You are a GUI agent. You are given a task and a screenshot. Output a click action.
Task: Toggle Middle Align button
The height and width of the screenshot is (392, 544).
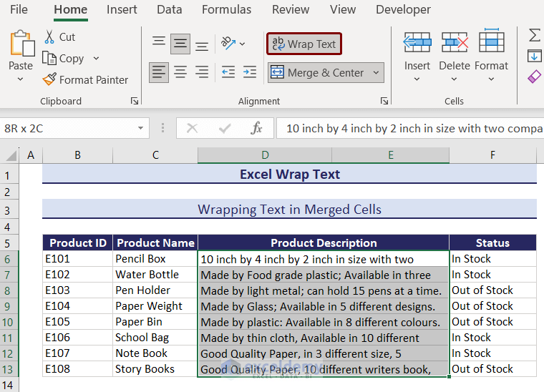180,44
